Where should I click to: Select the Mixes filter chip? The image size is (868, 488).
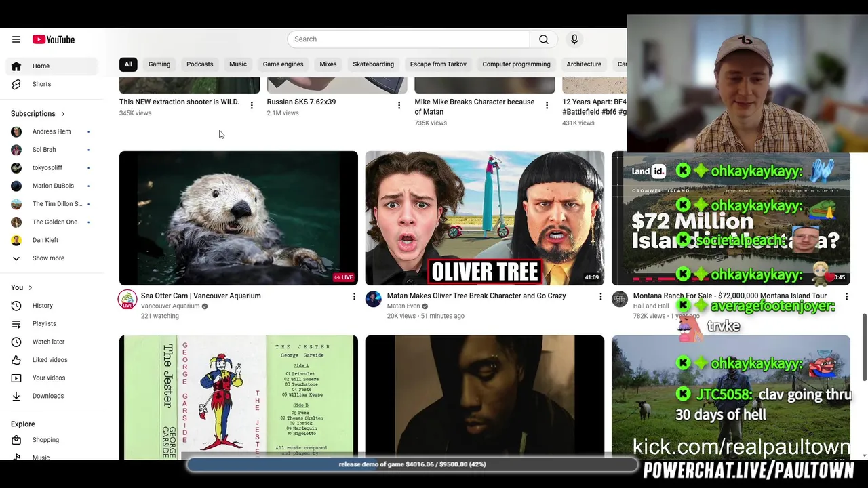click(328, 64)
